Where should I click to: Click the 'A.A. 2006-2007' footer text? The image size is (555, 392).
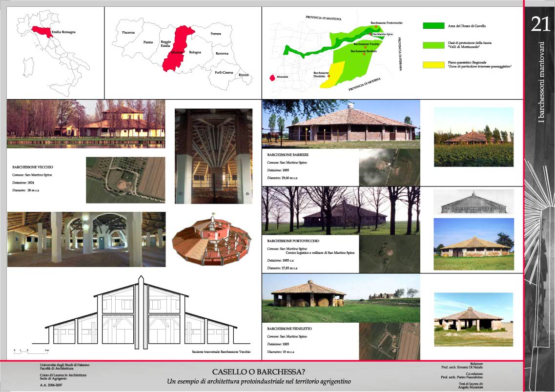click(x=51, y=385)
